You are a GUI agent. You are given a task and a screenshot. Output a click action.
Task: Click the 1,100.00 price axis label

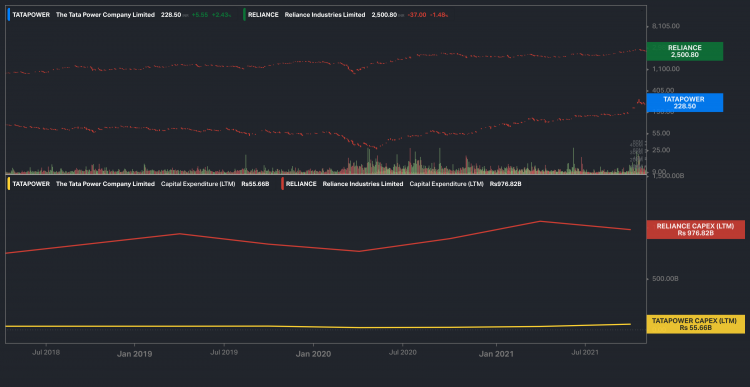666,69
